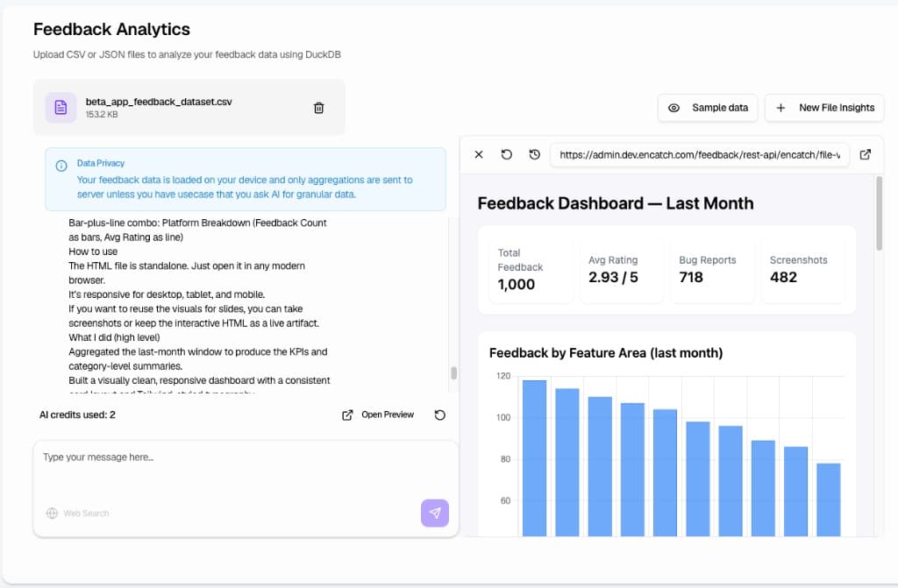Start New File Insights
The height and width of the screenshot is (588, 898).
[824, 108]
